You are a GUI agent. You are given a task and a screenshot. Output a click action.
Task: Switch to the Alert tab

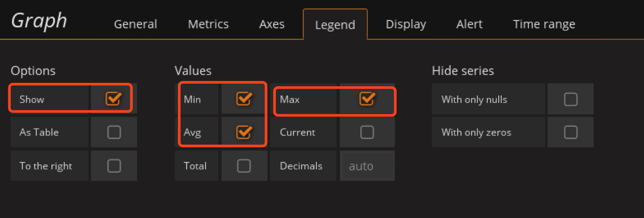coord(469,24)
